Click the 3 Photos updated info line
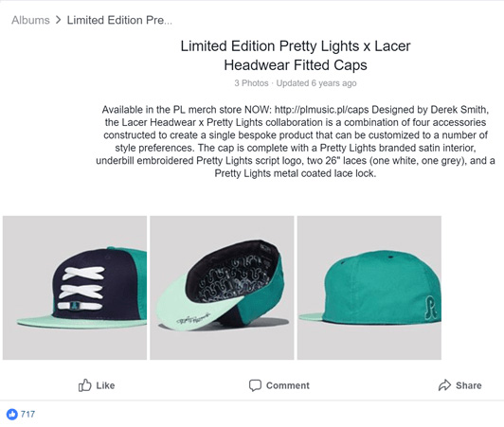504x427 pixels. (x=296, y=83)
